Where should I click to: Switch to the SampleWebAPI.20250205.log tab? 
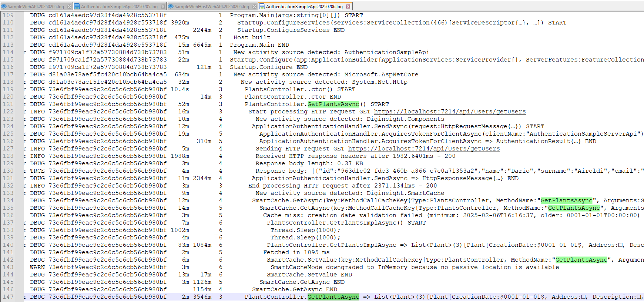tap(36, 6)
